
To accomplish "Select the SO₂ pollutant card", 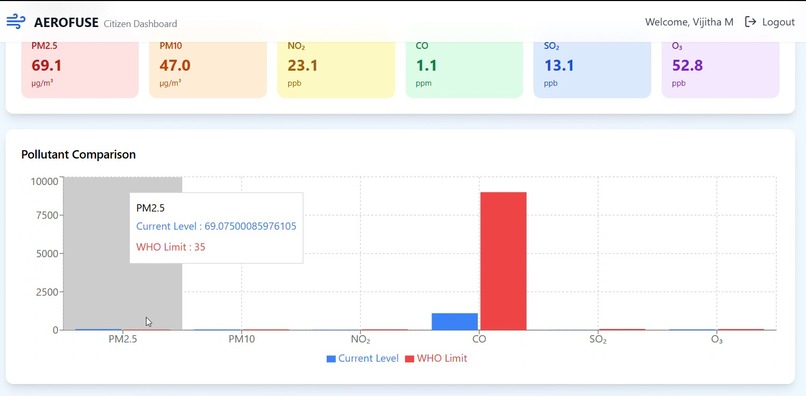I will click(592, 69).
